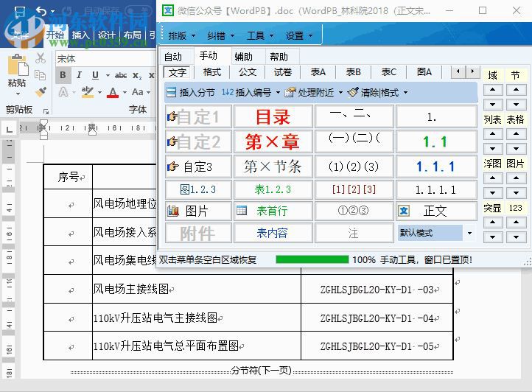Viewport: 532px width, 392px height.
Task: Click the red font color A
Action: pos(113,92)
